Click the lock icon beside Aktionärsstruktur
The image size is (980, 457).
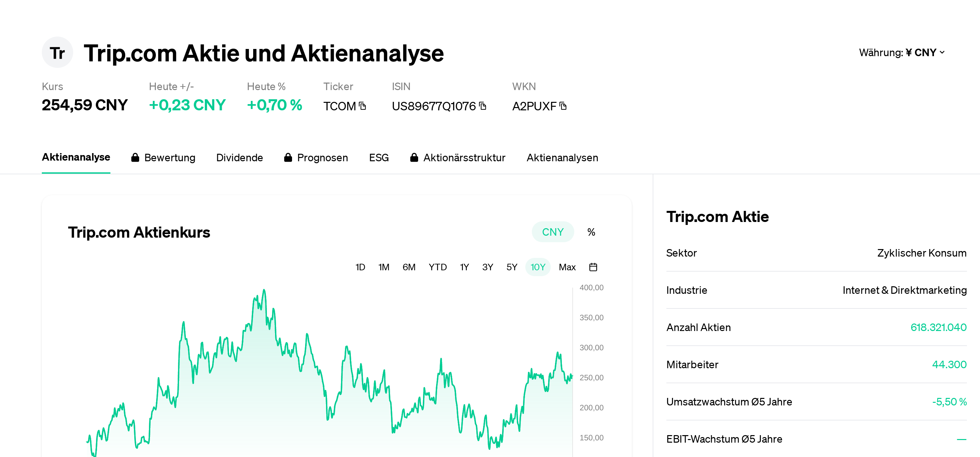(x=414, y=158)
